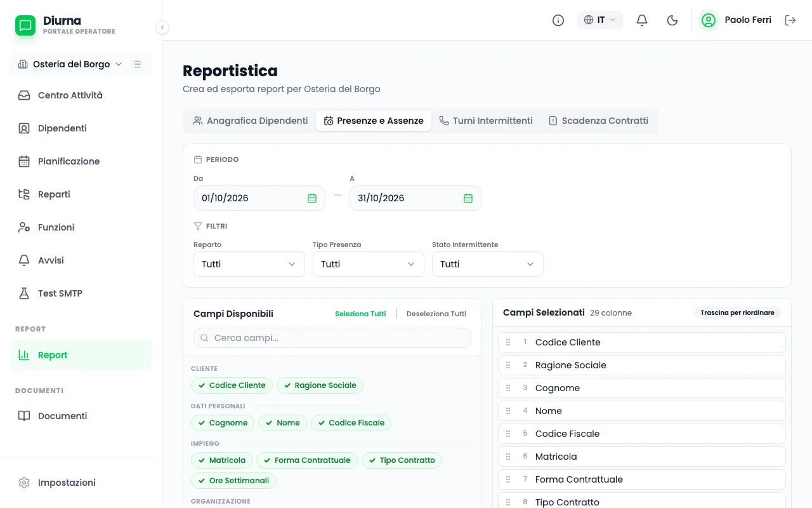Open calendar picker for the Da date
This screenshot has height=508, width=812.
[x=312, y=198]
